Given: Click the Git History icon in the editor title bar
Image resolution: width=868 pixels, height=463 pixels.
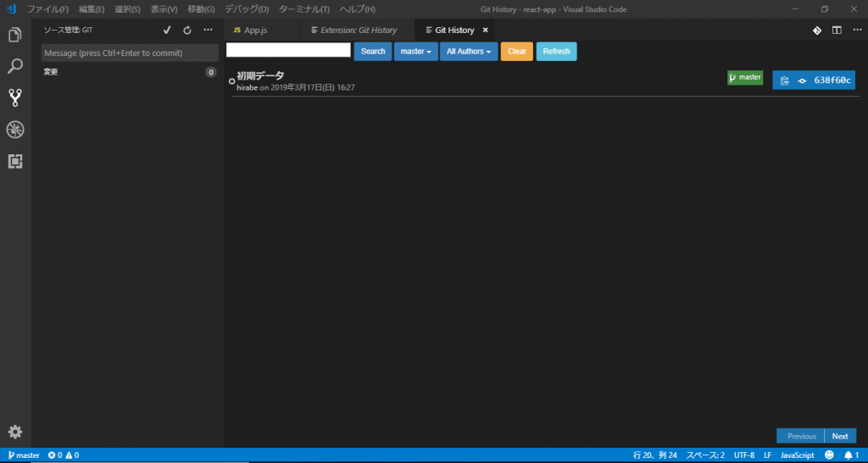Looking at the screenshot, I should pos(816,30).
